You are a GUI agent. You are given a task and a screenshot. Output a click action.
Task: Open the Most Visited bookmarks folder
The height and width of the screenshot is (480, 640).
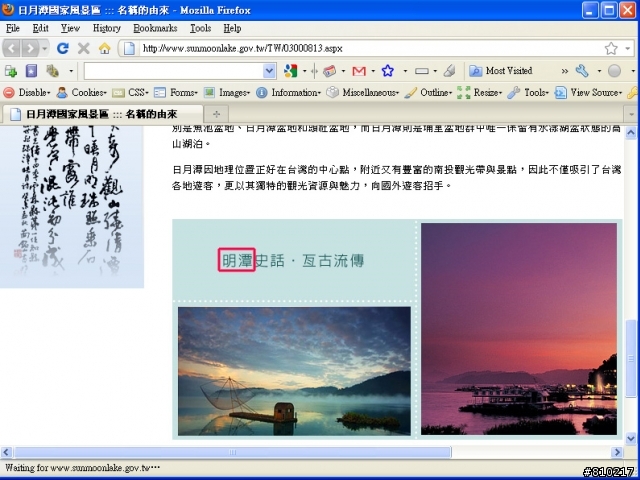pyautogui.click(x=500, y=71)
